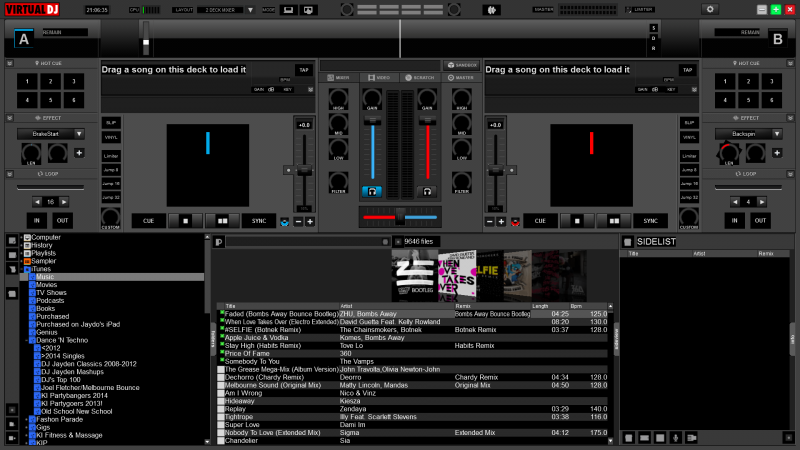800x450 pixels.
Task: Click the SYNC button on deck A
Action: (x=259, y=221)
